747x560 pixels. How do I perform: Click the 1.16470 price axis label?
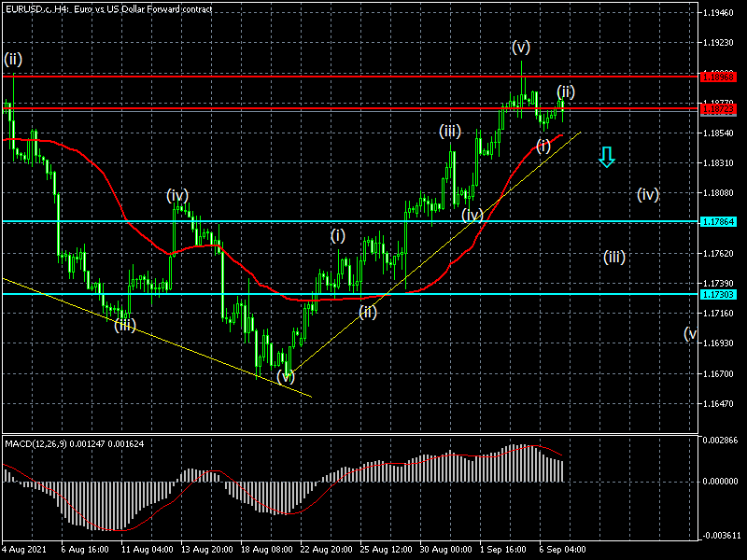click(x=718, y=404)
